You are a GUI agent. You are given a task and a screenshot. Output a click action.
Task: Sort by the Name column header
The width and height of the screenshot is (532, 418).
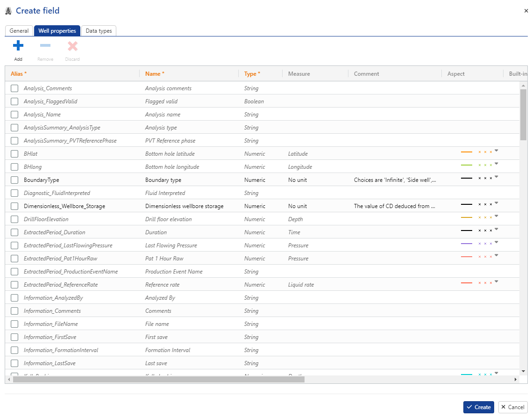(x=155, y=74)
